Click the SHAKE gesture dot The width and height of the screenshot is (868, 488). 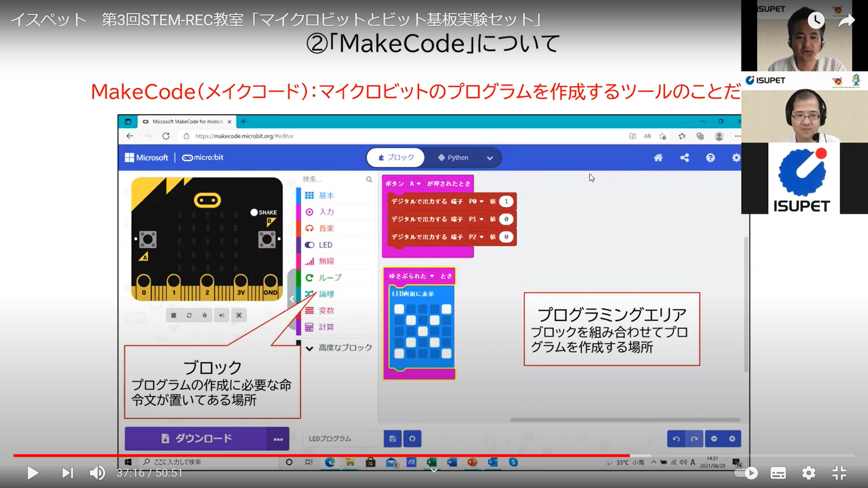254,212
